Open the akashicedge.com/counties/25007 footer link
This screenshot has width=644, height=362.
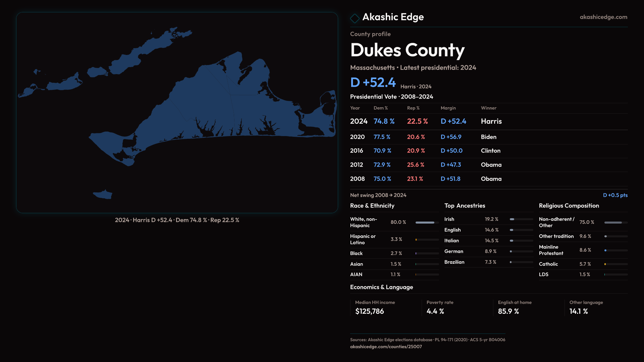click(386, 347)
